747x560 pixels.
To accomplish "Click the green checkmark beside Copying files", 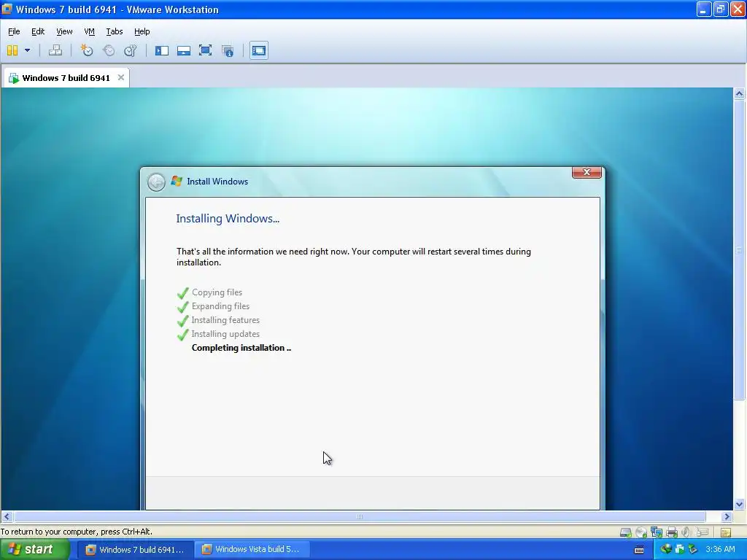I will (183, 293).
